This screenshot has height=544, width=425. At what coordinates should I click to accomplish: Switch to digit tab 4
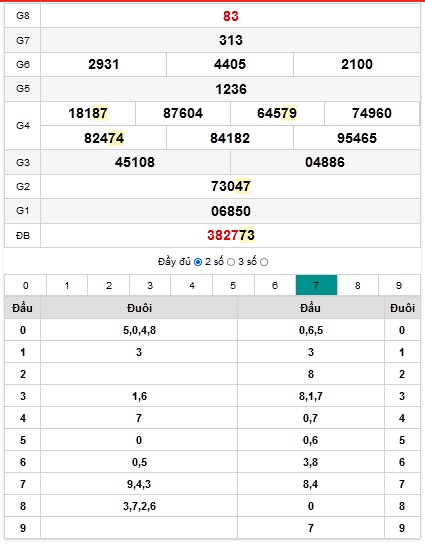pos(192,285)
